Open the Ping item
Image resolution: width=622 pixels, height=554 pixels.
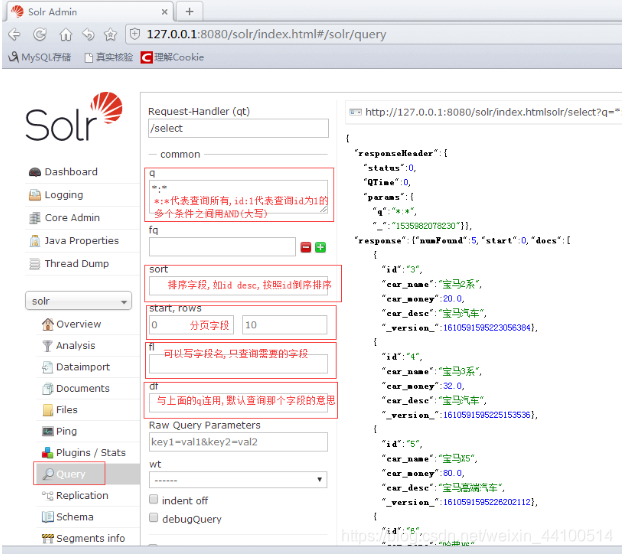[x=66, y=431]
